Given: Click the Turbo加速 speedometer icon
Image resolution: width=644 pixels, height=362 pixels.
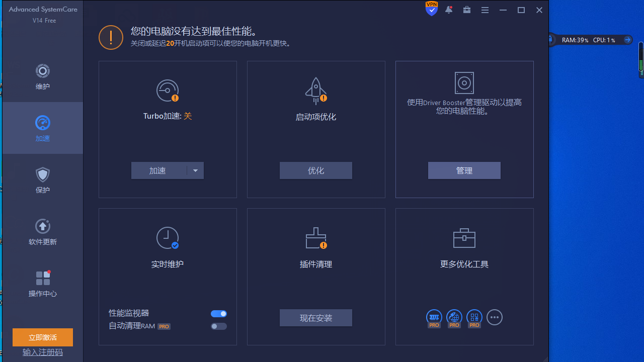Looking at the screenshot, I should coord(167,90).
